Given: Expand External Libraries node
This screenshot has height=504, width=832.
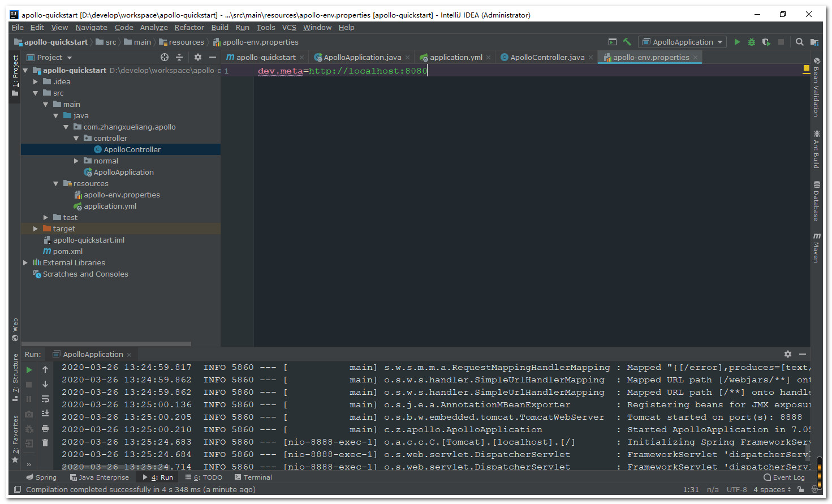Looking at the screenshot, I should [25, 263].
